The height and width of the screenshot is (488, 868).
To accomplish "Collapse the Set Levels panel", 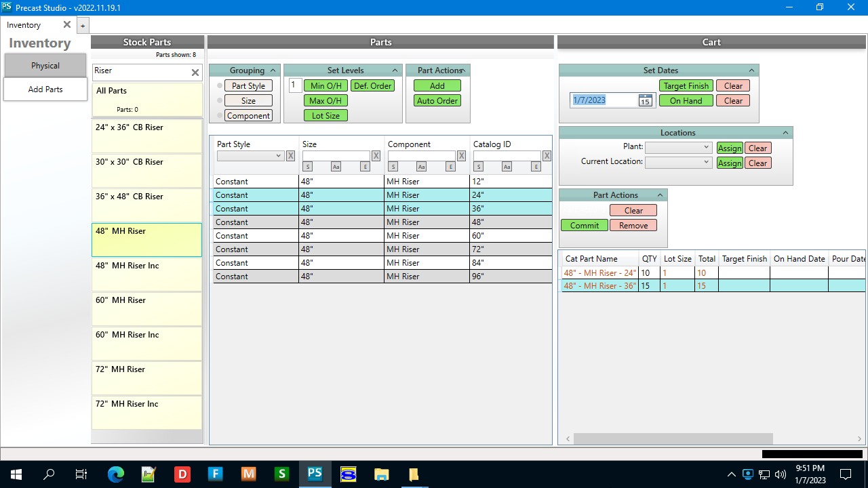I will point(395,70).
